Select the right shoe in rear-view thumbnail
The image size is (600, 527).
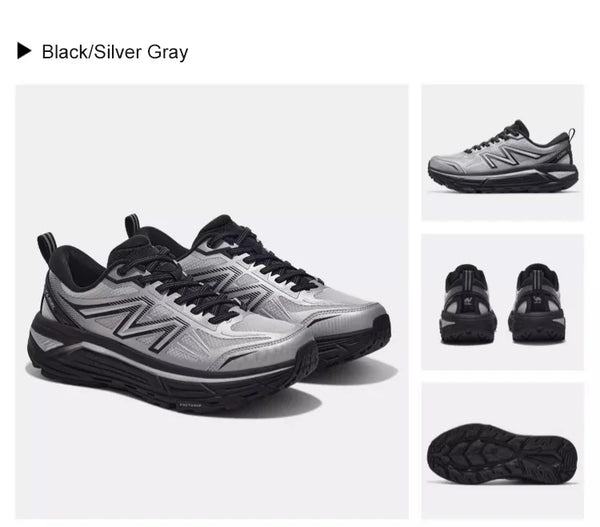(x=536, y=302)
